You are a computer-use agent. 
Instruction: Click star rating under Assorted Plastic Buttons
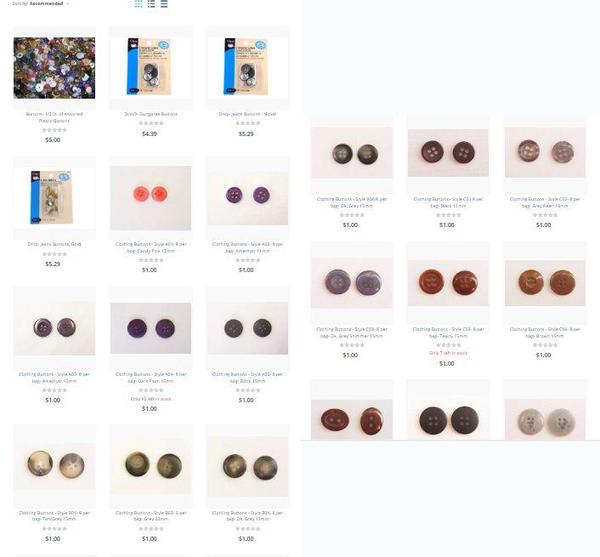[x=54, y=130]
